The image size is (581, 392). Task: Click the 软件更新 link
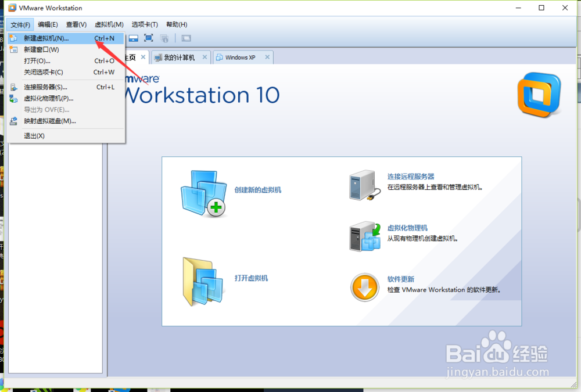pyautogui.click(x=401, y=279)
